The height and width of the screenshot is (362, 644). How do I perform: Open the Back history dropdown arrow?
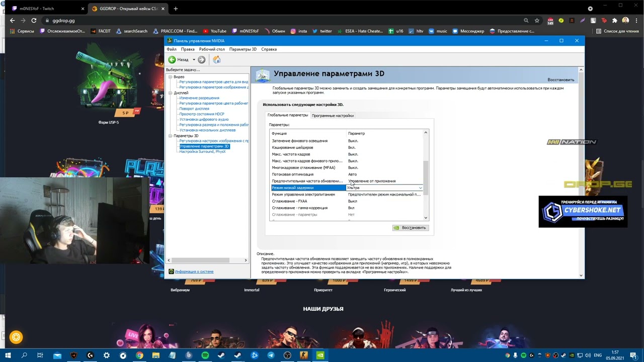click(x=194, y=60)
